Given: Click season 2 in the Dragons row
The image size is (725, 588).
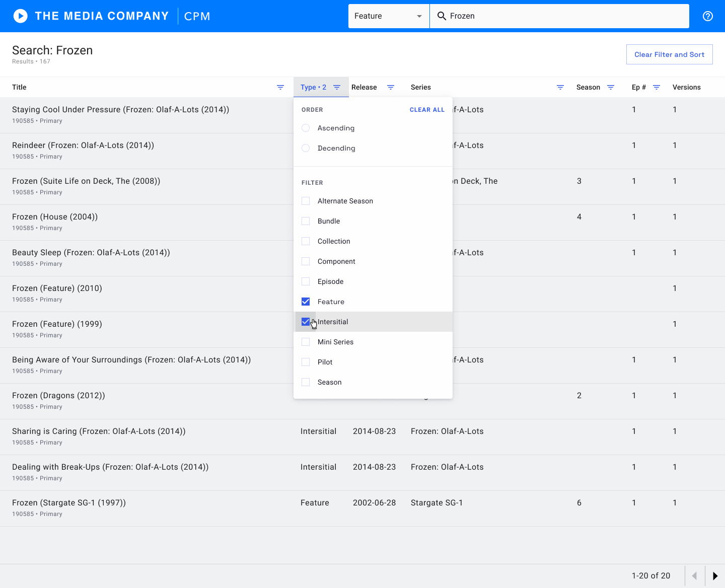Looking at the screenshot, I should coord(579,396).
